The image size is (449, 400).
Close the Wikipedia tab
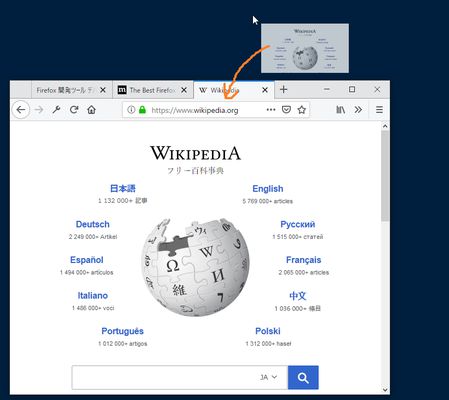coord(265,90)
